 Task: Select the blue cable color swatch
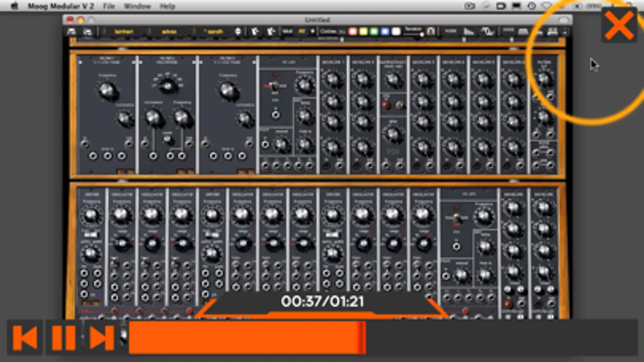click(385, 31)
